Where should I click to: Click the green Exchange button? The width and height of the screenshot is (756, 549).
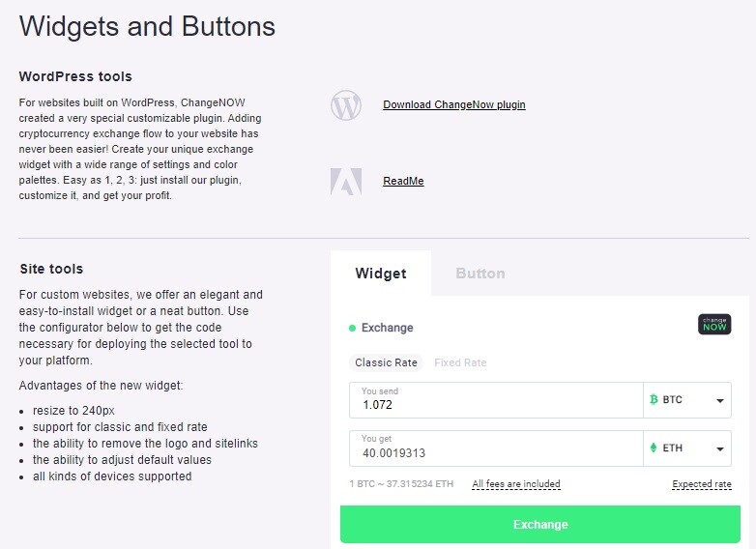[x=540, y=525]
